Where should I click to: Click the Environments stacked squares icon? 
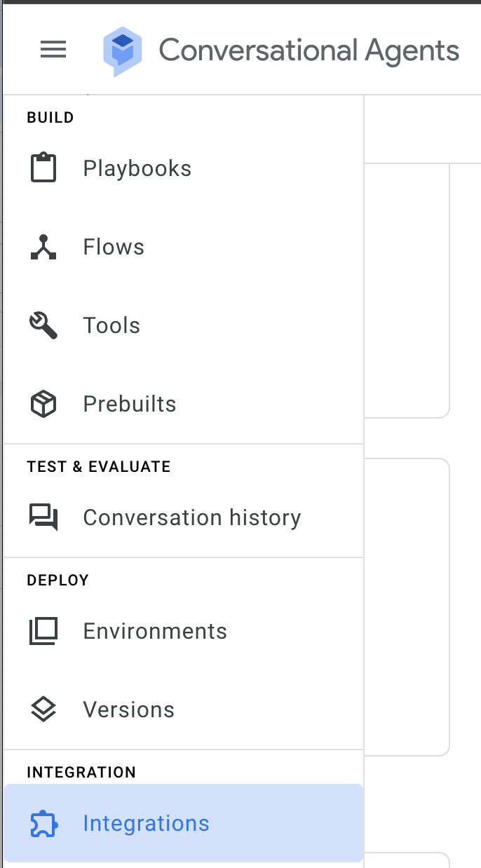pyautogui.click(x=43, y=631)
